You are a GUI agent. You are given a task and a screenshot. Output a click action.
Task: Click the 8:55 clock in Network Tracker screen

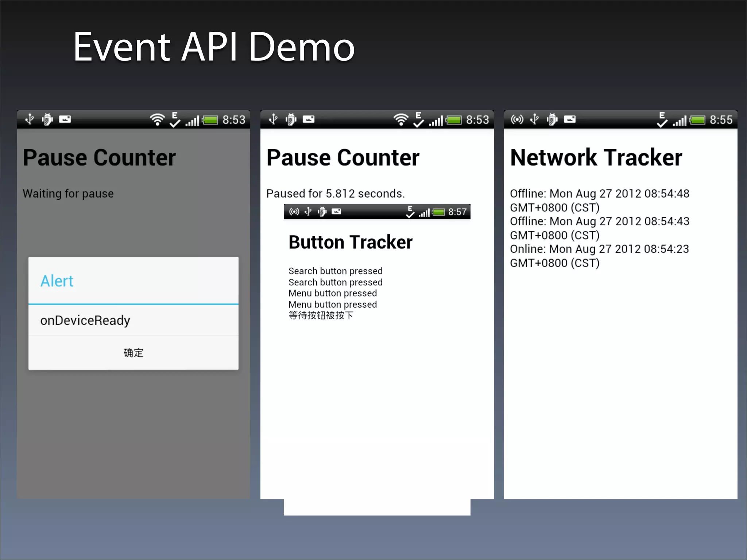[x=721, y=120]
